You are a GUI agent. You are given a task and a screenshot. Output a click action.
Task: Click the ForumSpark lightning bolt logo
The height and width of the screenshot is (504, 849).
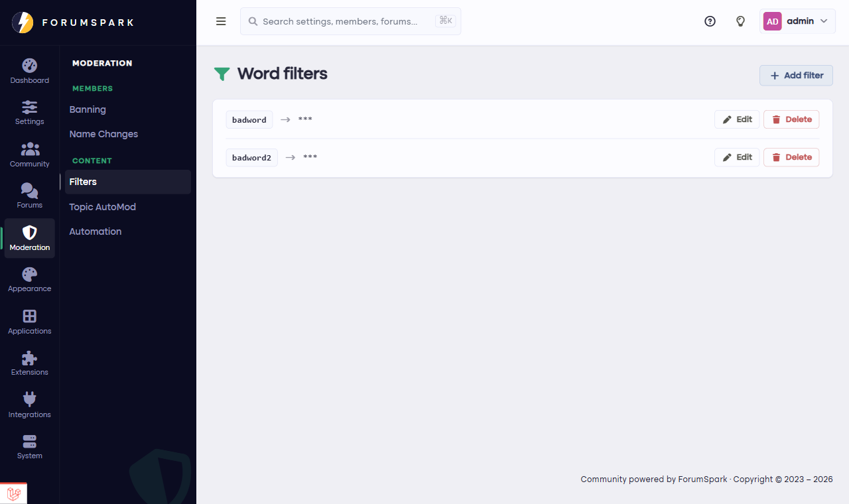point(23,23)
